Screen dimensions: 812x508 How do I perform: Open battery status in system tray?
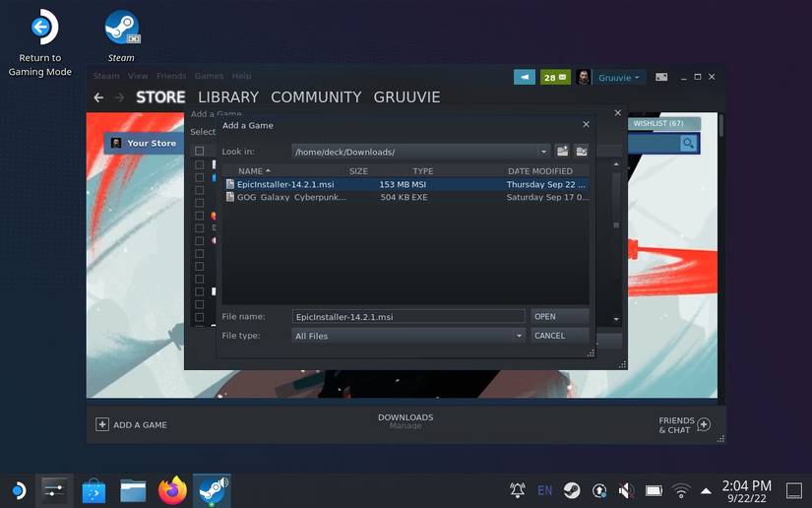coord(654,490)
